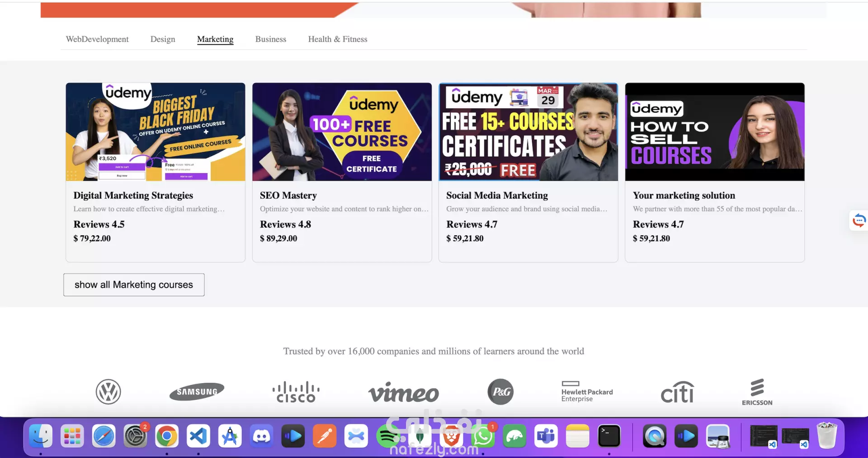
Task: Switch to the WebDevelopment tab
Action: point(97,39)
